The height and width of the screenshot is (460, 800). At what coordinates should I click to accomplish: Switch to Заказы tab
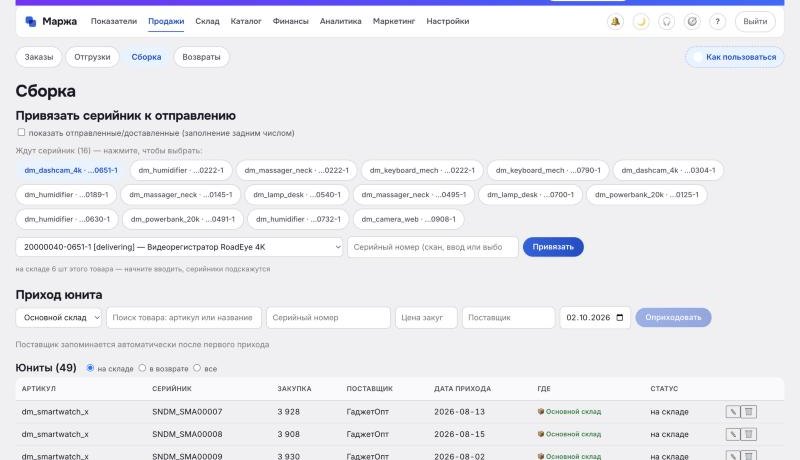point(39,57)
